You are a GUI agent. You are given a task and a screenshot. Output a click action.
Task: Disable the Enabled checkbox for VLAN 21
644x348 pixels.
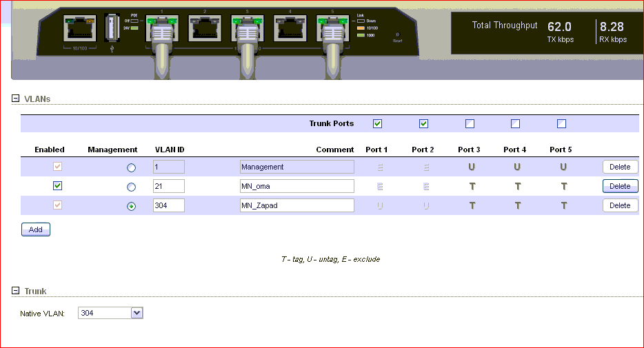pyautogui.click(x=58, y=186)
